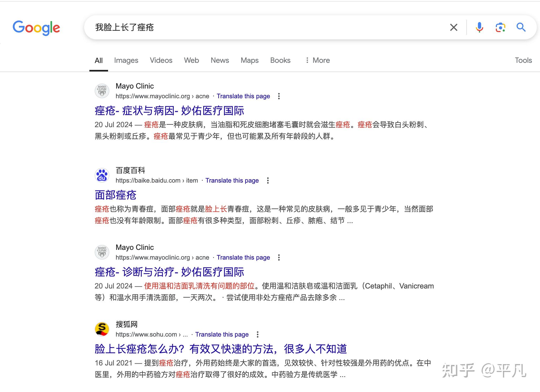The image size is (540, 392).
Task: Click mayoclinic.org › acne URL above 症状与病因 result
Action: pos(162,96)
